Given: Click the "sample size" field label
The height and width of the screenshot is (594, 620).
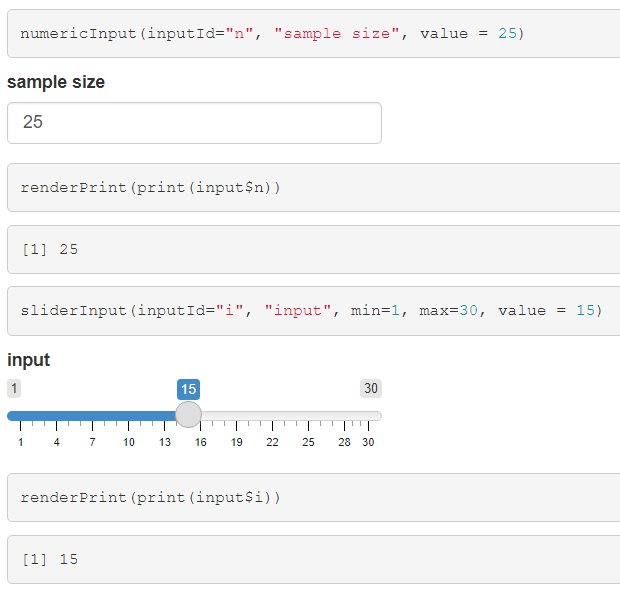Looking at the screenshot, I should (56, 82).
